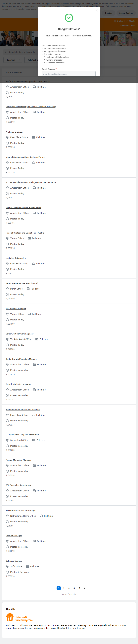
Task: Click clock icon on Software Engineer posting
Action: point(7,572)
